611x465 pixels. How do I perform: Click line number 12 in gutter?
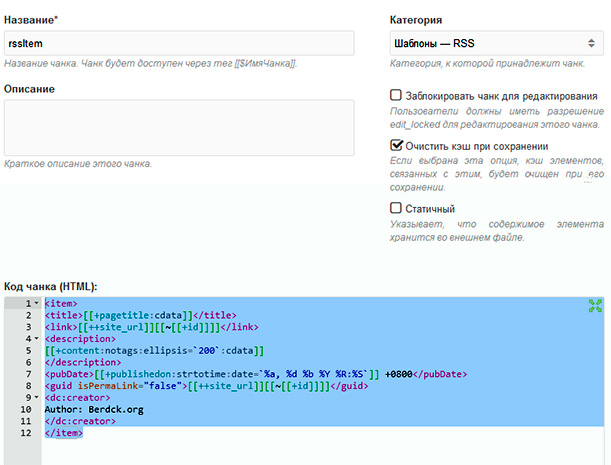26,433
